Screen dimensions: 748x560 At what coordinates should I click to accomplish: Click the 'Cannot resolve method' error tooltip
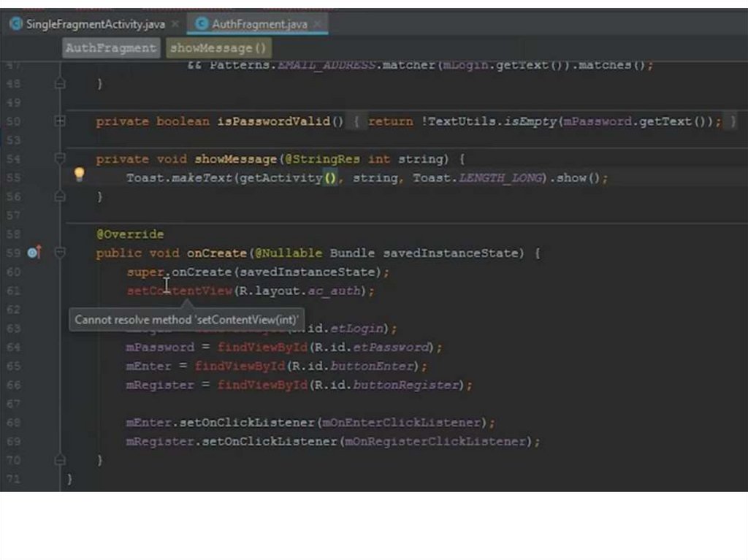186,319
